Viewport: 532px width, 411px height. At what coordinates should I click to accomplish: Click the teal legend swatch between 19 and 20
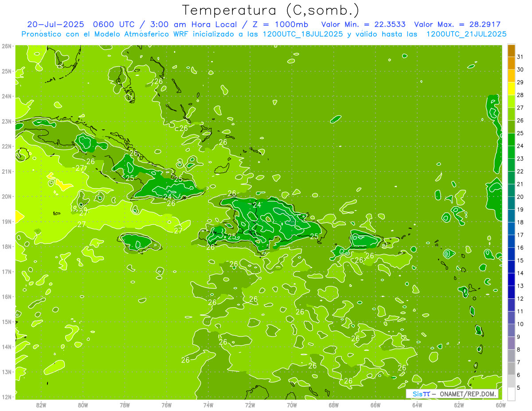pyautogui.click(x=511, y=203)
